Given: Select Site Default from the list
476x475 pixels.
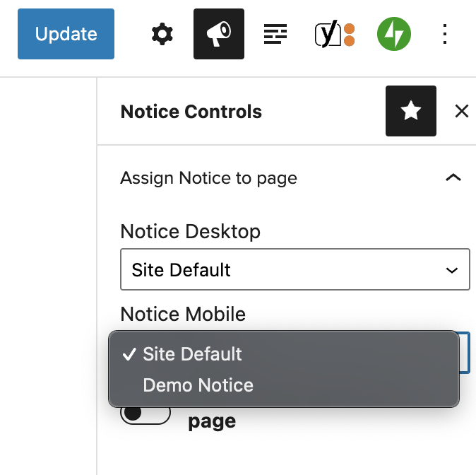Looking at the screenshot, I should click(192, 354).
